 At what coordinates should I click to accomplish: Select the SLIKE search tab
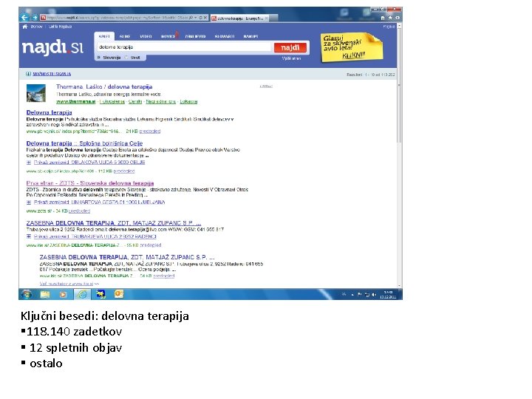coord(125,36)
